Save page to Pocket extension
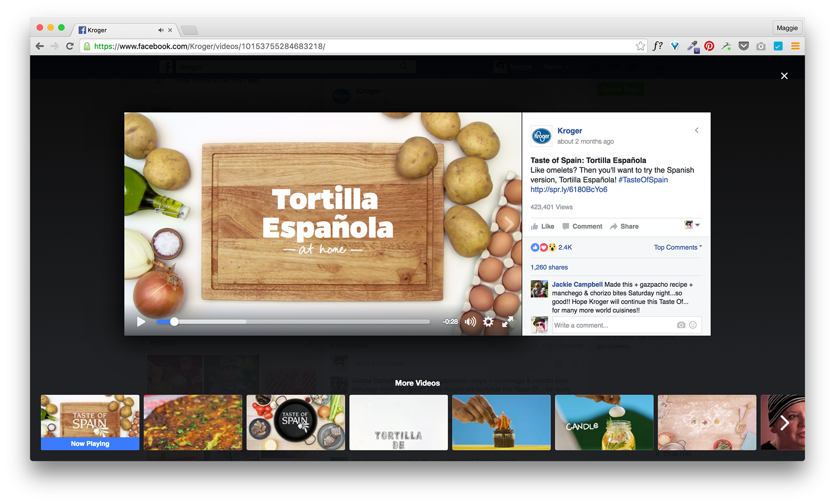Viewport: 835px width, 504px height. 744,46
